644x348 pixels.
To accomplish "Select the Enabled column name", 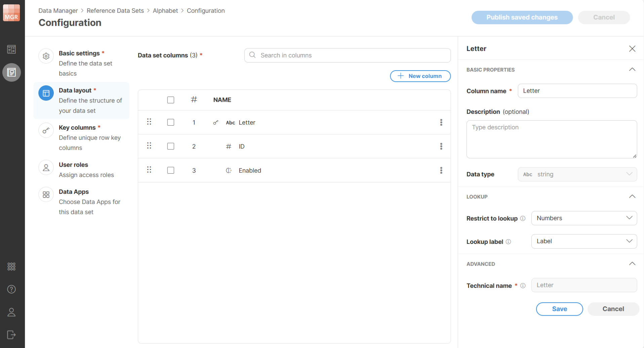I will coord(250,171).
